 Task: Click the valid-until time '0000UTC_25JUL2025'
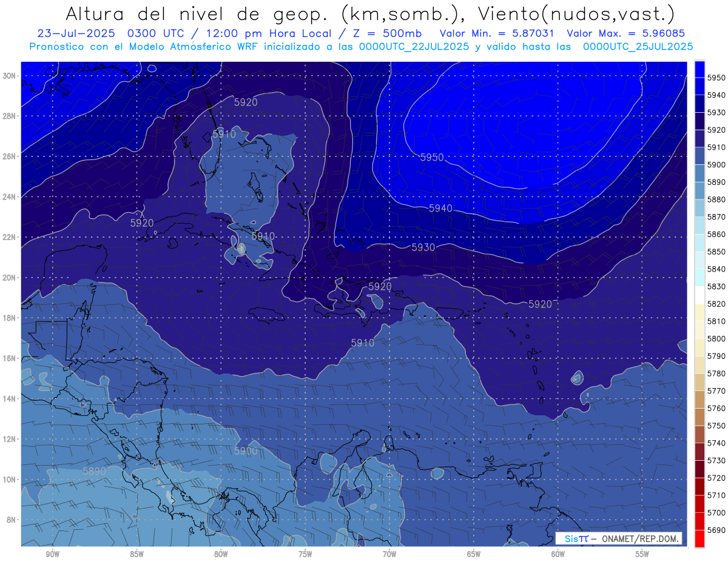[638, 46]
